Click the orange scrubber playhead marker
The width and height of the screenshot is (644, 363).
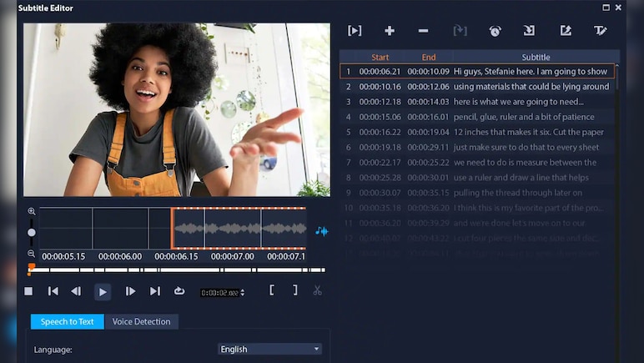[30, 269]
